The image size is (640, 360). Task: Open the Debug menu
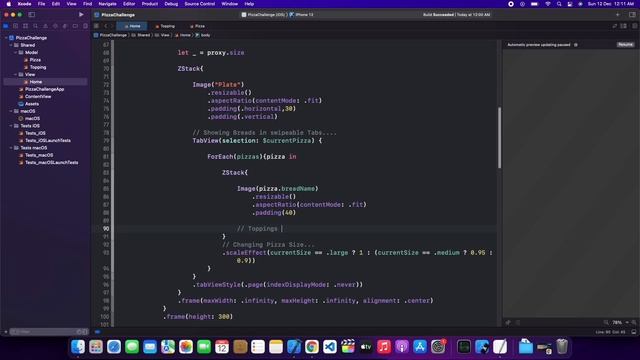(171, 4)
